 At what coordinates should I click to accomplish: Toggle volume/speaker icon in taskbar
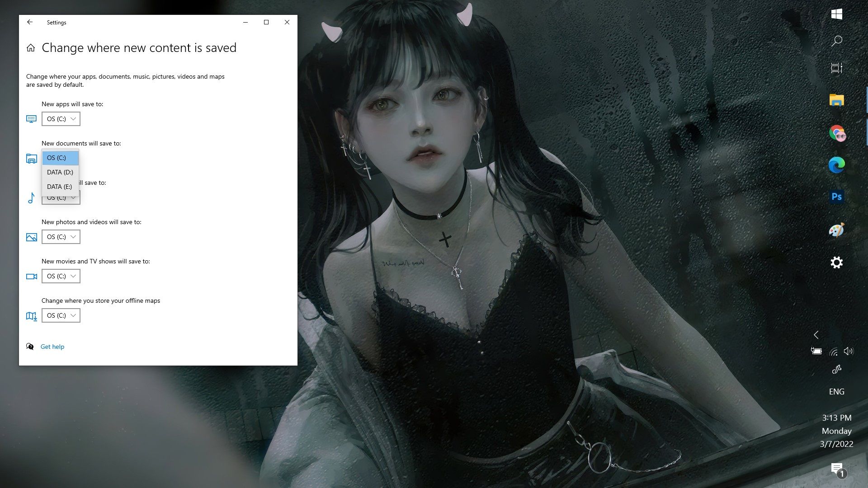(x=849, y=351)
